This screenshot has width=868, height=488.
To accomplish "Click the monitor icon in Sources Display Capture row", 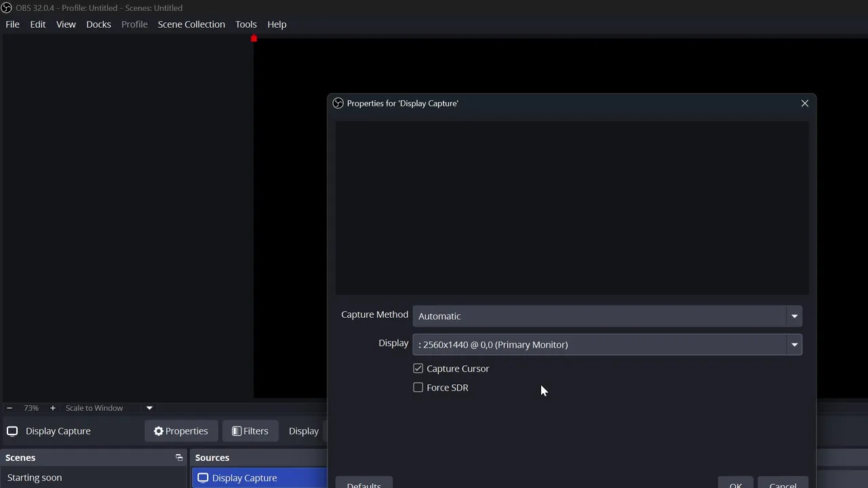I will coord(203,478).
